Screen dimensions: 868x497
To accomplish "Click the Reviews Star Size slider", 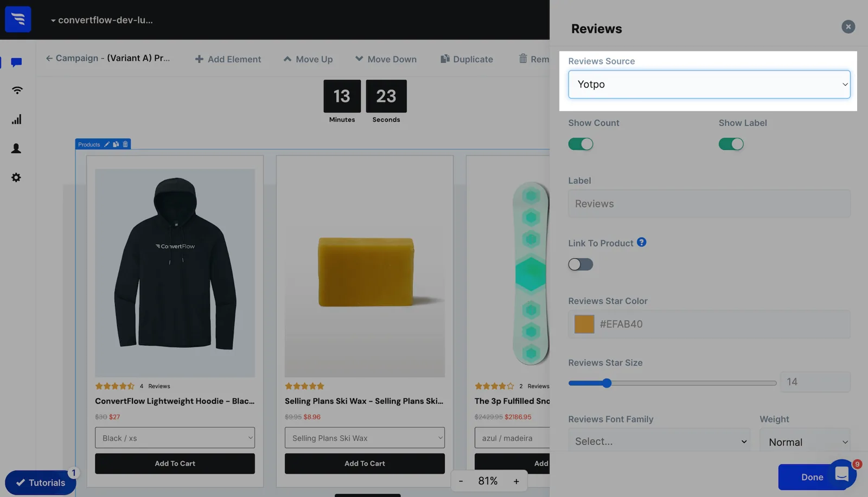I will (x=672, y=383).
